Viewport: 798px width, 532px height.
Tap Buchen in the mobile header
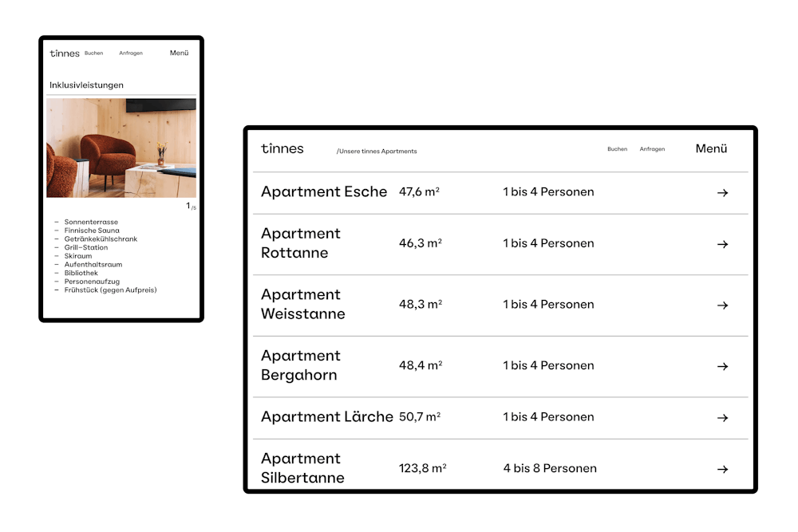(93, 53)
